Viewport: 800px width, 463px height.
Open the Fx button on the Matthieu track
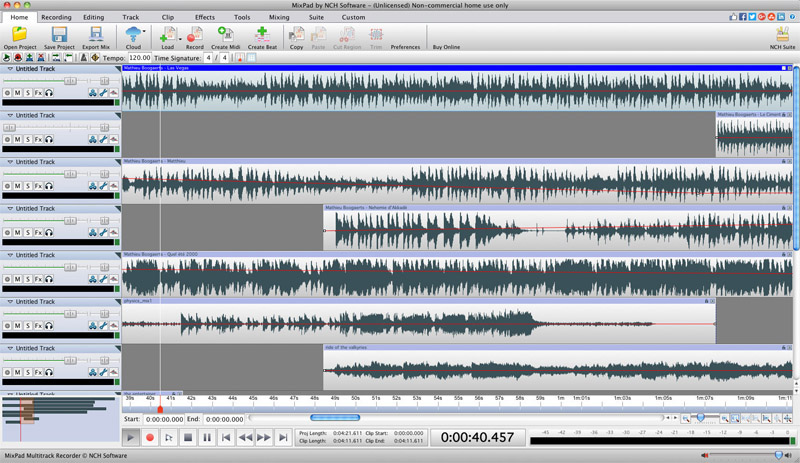pyautogui.click(x=38, y=186)
